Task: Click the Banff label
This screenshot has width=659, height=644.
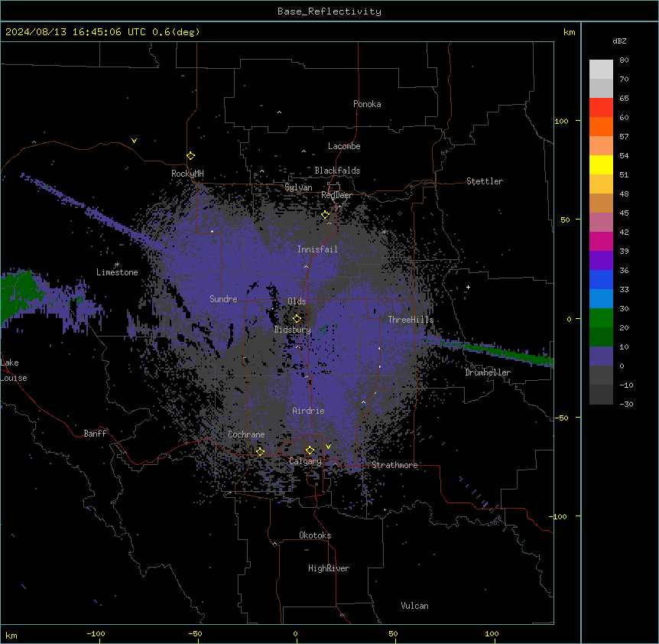Action: [95, 434]
